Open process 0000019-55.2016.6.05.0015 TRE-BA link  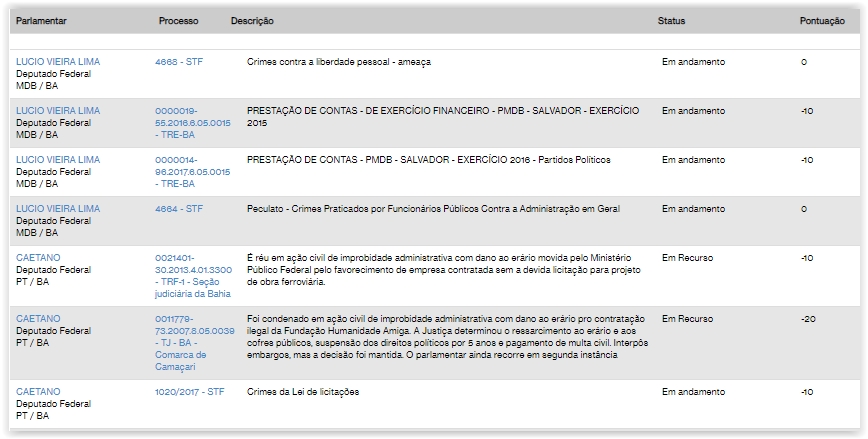(x=194, y=122)
